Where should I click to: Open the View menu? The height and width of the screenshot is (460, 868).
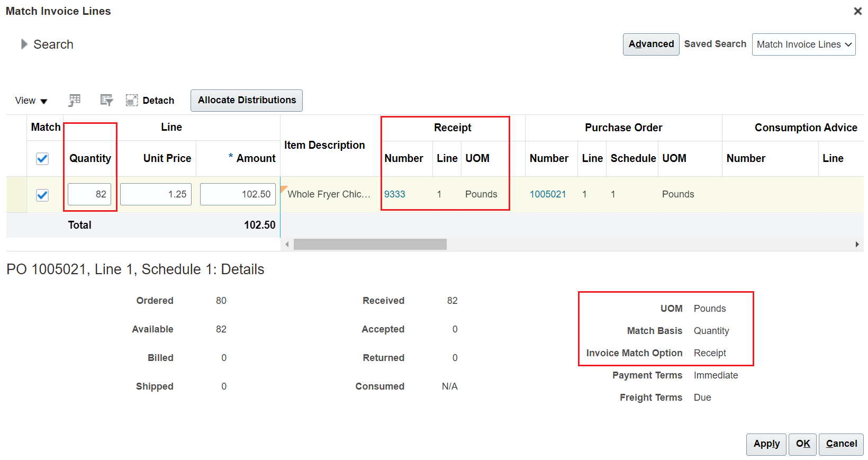coord(31,101)
